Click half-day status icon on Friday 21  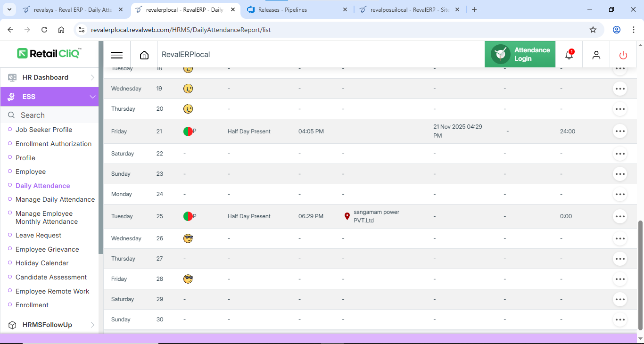point(188,131)
